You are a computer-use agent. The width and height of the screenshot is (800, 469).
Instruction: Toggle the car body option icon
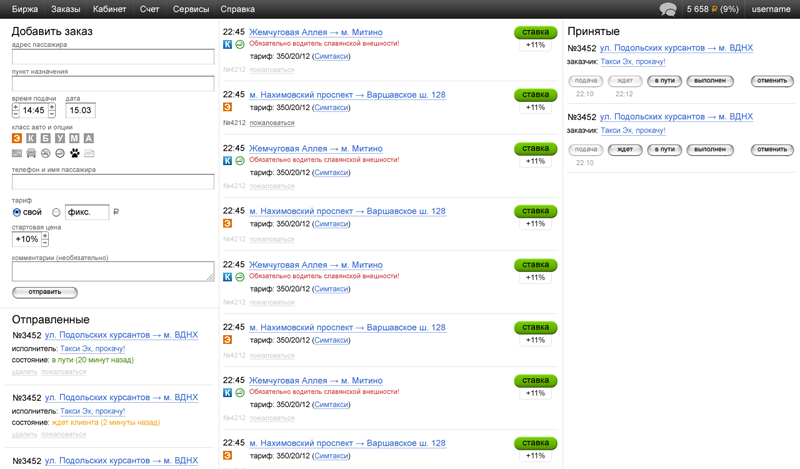[31, 153]
